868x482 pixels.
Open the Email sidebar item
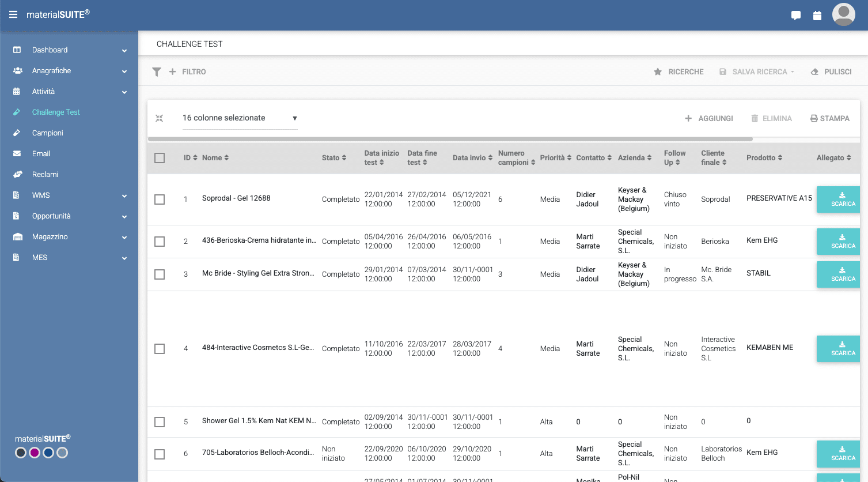click(41, 154)
